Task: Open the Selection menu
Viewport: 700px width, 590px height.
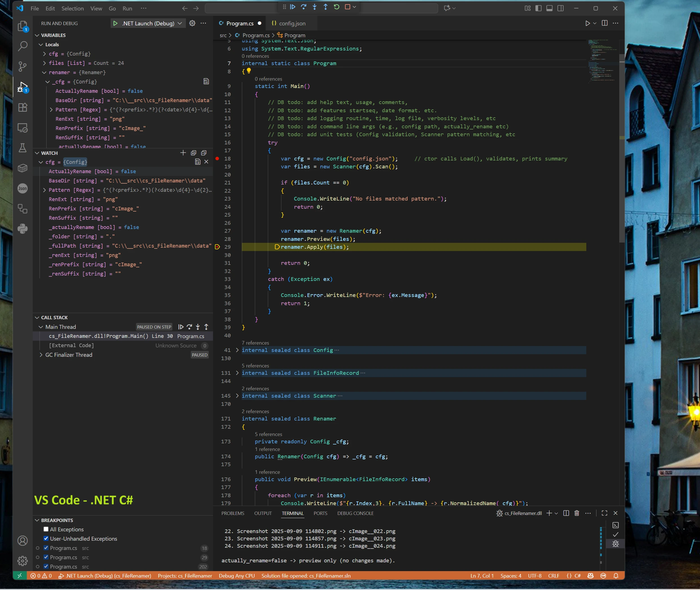Action: (72, 8)
